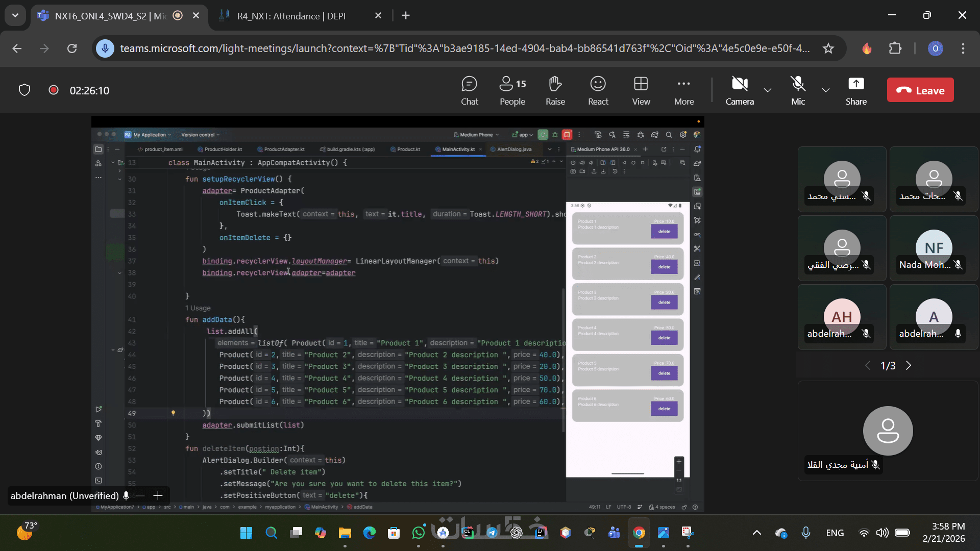This screenshot has height=551, width=980.
Task: Select the NXT6_ONL4_SWD4_S2 Teams tab
Action: tap(110, 16)
